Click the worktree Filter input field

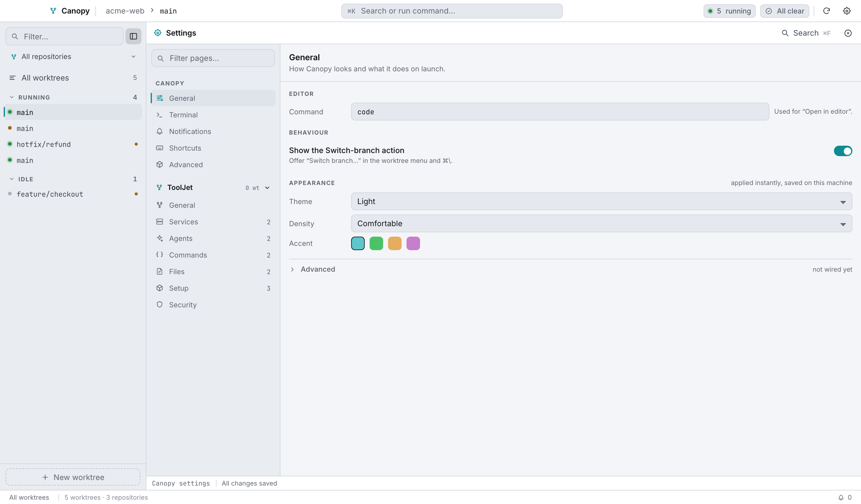pos(65,36)
